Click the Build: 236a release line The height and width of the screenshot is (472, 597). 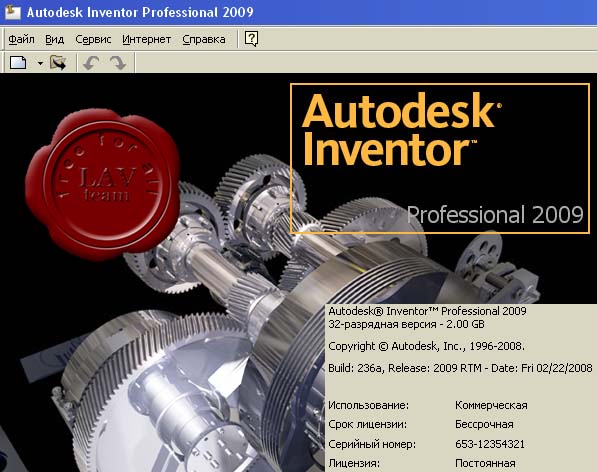(x=460, y=368)
